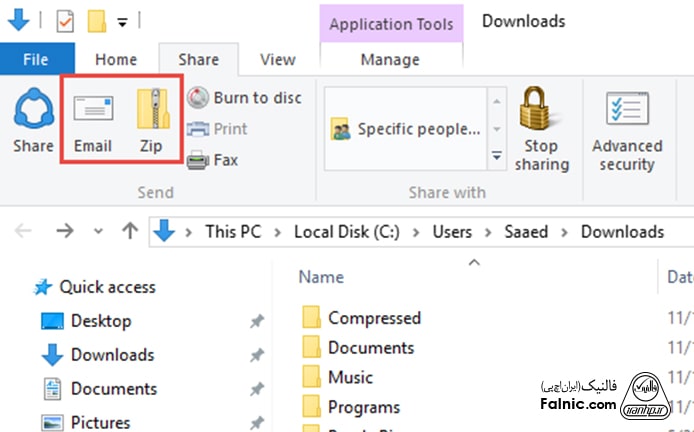Navigate up one folder level
694x432 pixels.
[x=129, y=232]
